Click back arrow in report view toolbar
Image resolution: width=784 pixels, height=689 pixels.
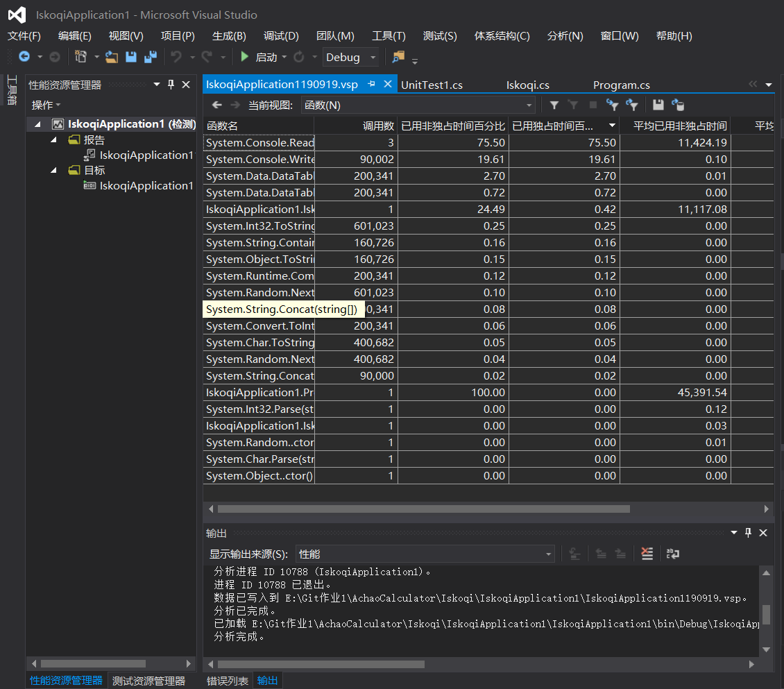click(x=217, y=105)
